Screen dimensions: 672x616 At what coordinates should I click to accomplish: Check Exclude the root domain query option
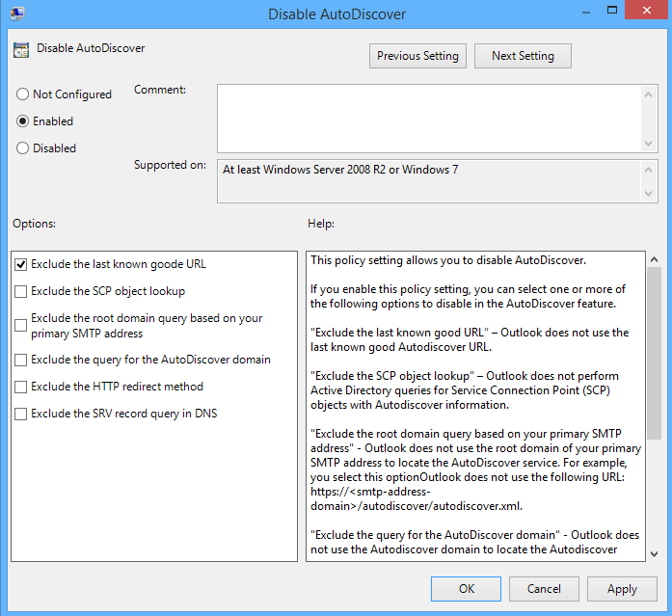(20, 326)
